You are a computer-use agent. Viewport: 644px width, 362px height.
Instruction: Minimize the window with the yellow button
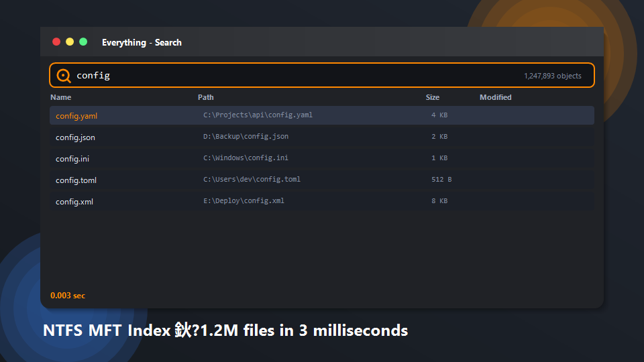[70, 42]
